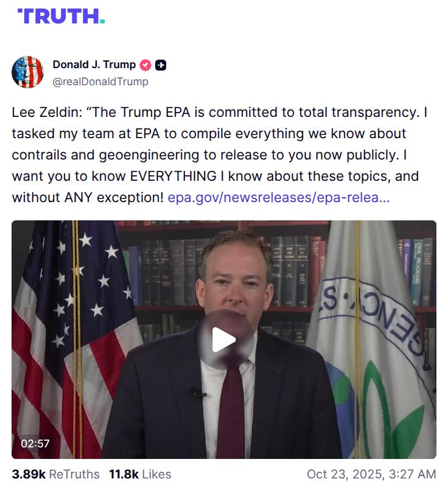
Task: Click the 02:57 video duration badge
Action: pos(35,443)
